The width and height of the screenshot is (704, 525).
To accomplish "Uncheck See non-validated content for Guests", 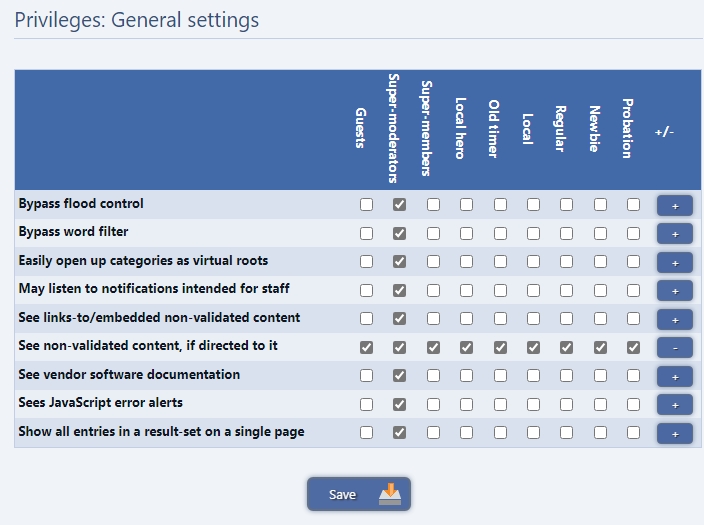I will click(x=366, y=348).
